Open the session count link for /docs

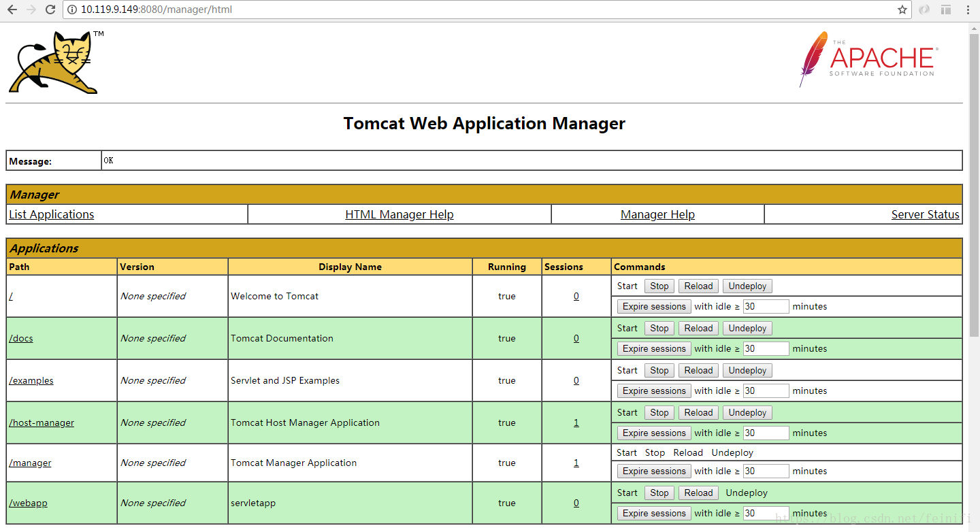pos(576,338)
